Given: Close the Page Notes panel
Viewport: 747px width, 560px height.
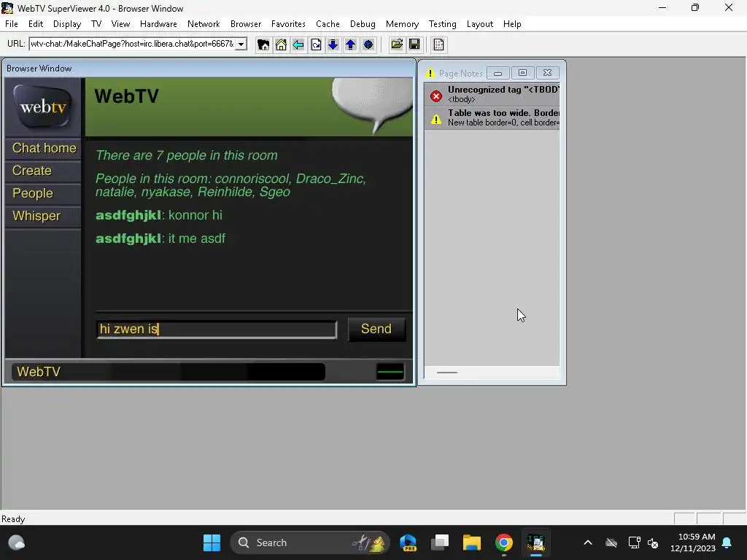Looking at the screenshot, I should coord(547,73).
